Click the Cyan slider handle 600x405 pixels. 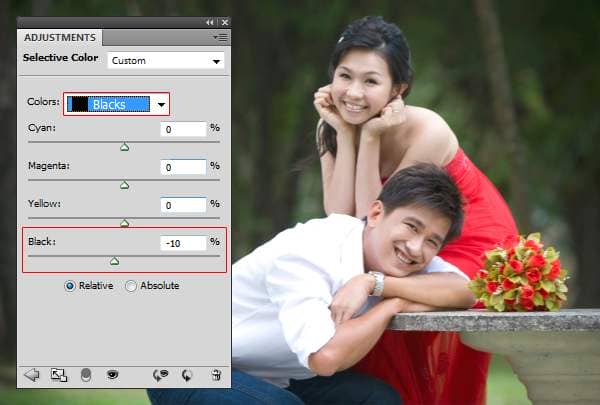coord(124,147)
